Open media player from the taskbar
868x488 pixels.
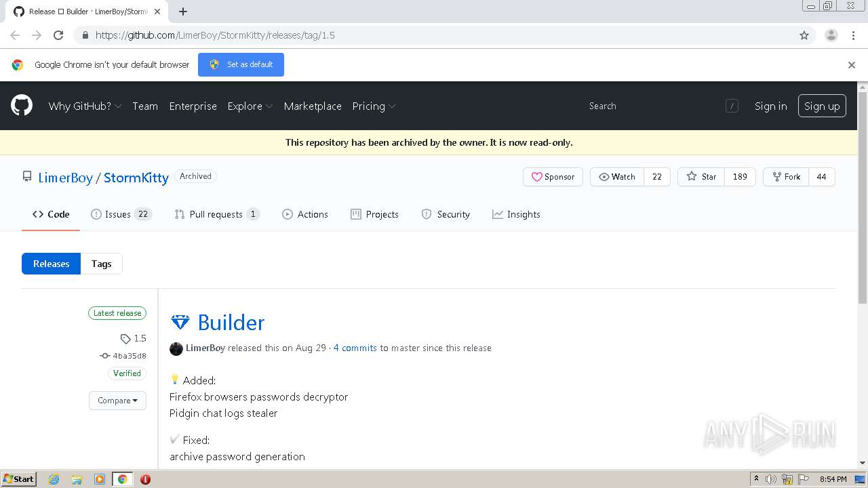point(100,479)
